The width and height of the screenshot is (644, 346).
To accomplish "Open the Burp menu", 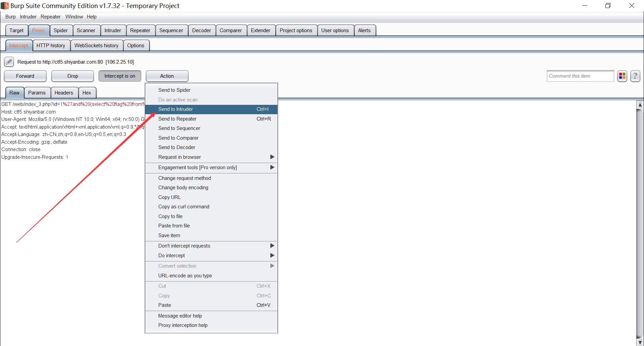I will click(x=10, y=17).
